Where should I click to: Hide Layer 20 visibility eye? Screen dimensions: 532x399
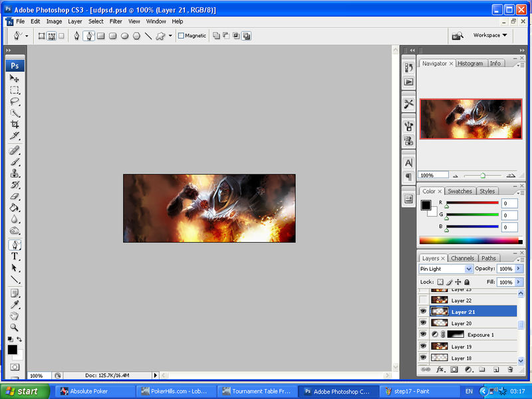[x=423, y=323]
